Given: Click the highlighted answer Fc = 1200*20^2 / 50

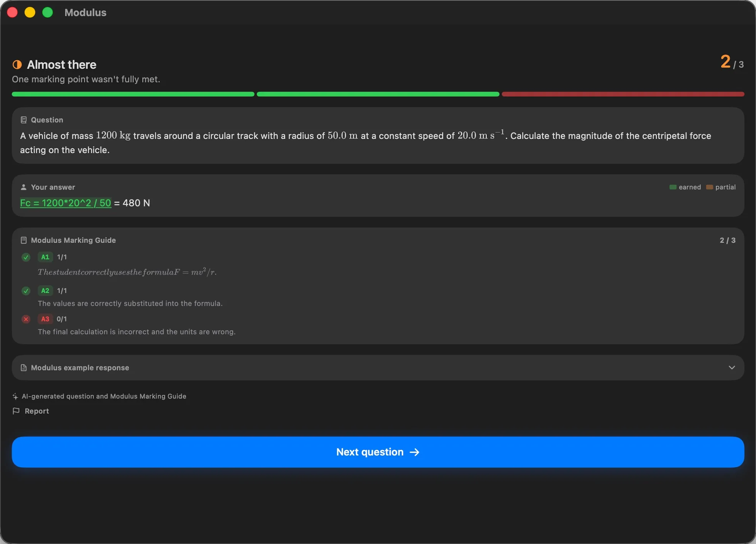Looking at the screenshot, I should [66, 203].
